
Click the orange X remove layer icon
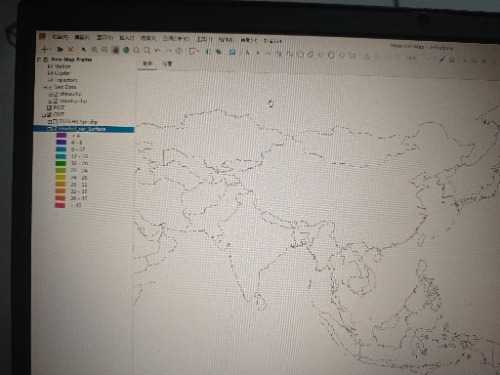(x=71, y=50)
